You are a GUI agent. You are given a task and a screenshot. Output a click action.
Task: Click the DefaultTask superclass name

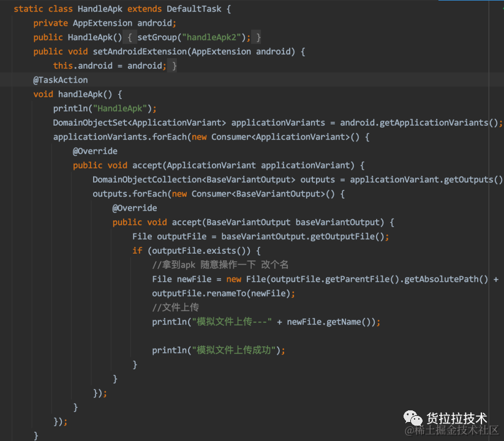[x=194, y=9]
